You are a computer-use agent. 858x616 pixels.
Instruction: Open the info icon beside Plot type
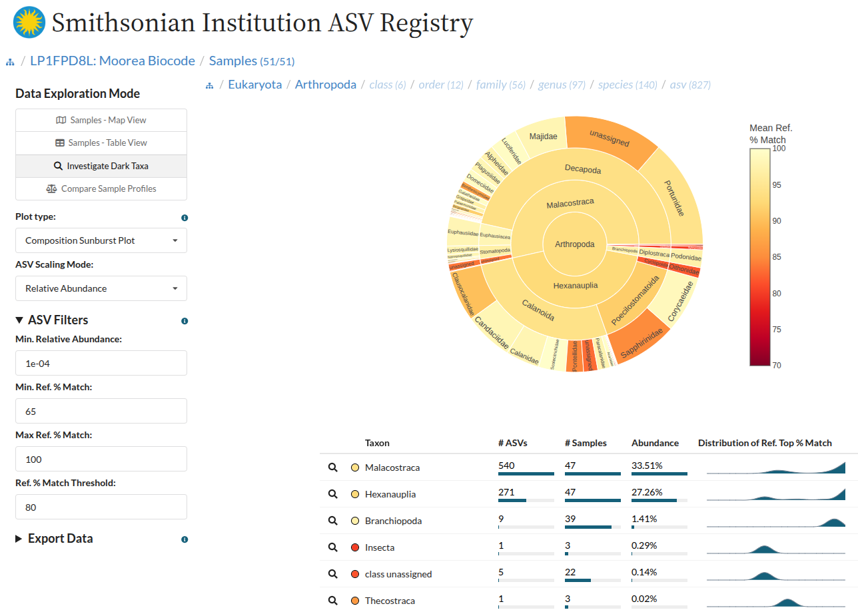tap(185, 217)
